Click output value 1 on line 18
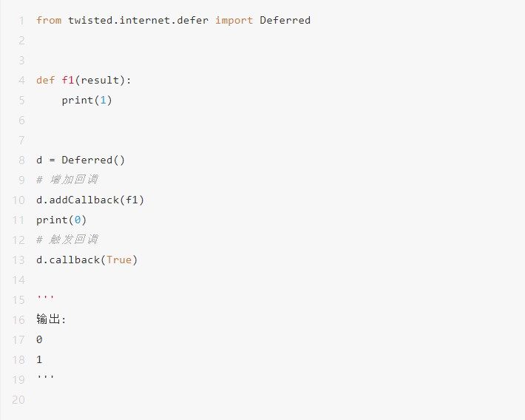525x420 pixels. point(39,359)
